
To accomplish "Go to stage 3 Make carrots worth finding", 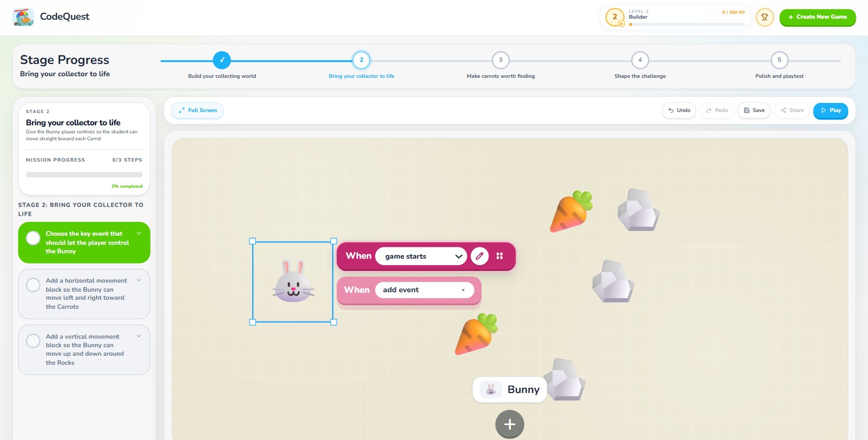I will click(x=500, y=60).
